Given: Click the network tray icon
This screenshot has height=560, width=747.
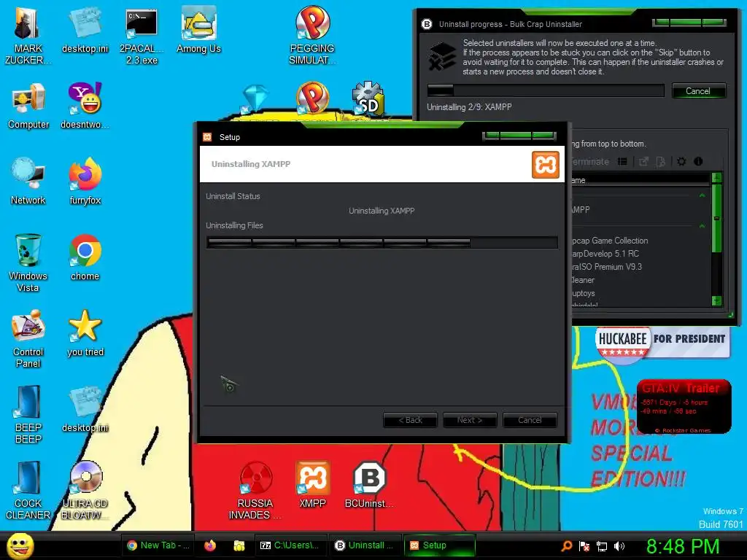Looking at the screenshot, I should [602, 546].
